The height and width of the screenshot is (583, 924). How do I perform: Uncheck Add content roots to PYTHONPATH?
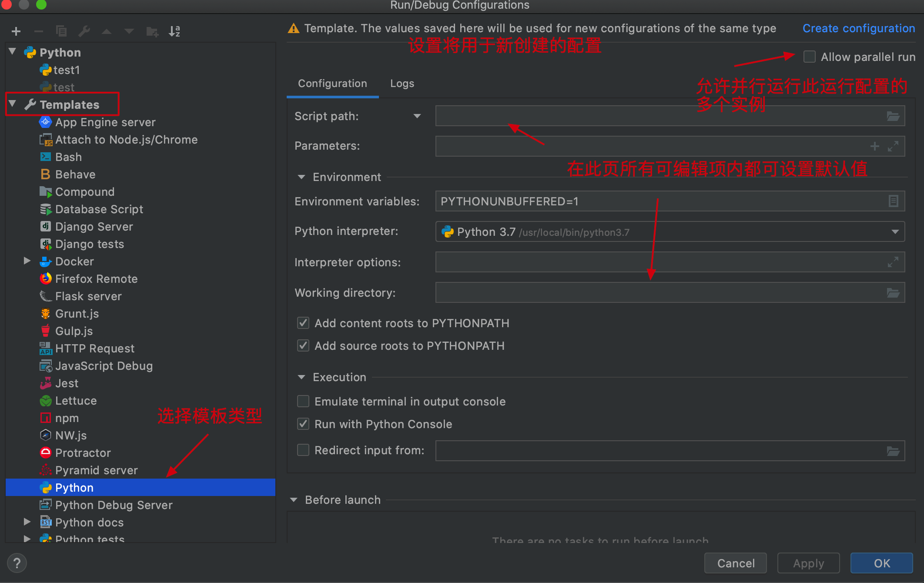pyautogui.click(x=303, y=323)
